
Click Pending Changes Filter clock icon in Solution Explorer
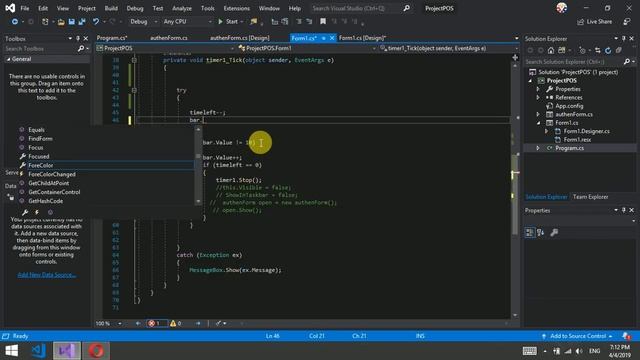[x=582, y=50]
